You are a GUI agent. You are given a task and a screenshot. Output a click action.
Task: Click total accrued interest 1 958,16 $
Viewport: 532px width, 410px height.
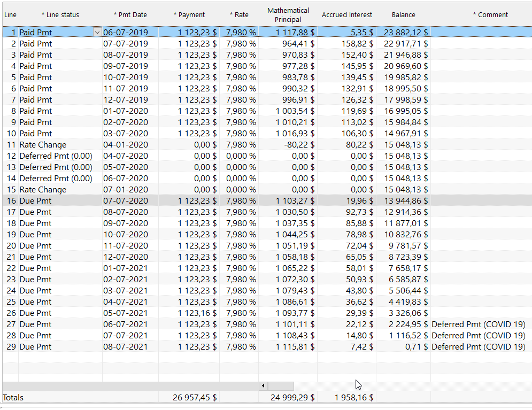(354, 398)
